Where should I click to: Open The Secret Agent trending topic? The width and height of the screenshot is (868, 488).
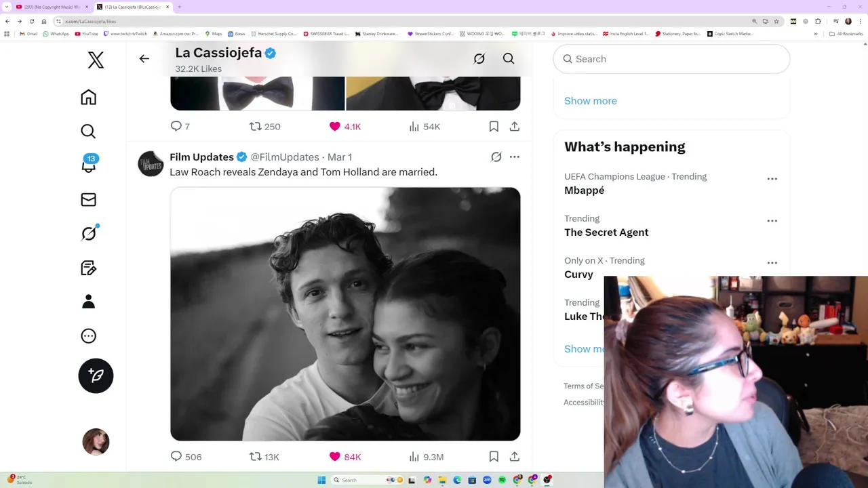point(606,232)
